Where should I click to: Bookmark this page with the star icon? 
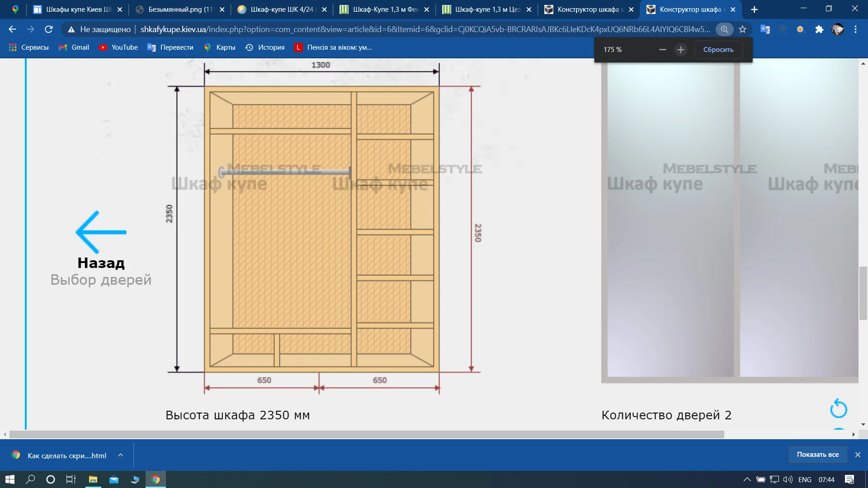pyautogui.click(x=742, y=29)
